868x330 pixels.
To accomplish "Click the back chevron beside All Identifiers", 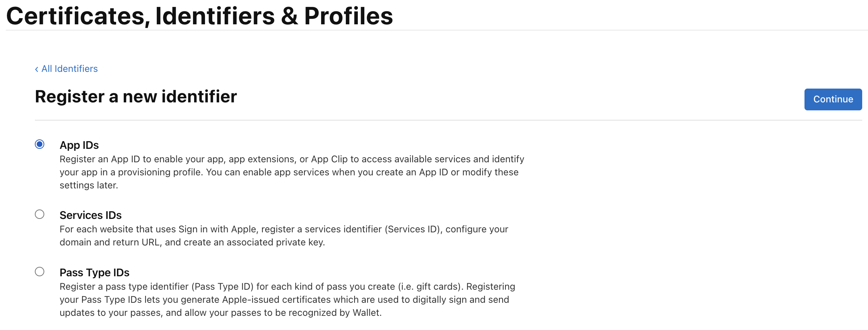I will 37,69.
